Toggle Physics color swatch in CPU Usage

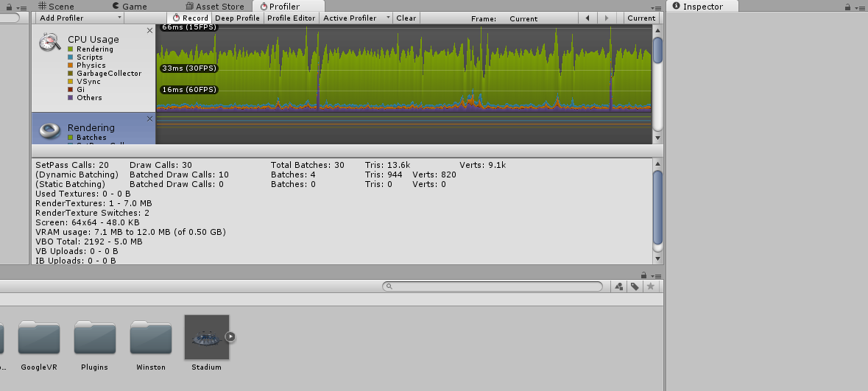point(70,66)
